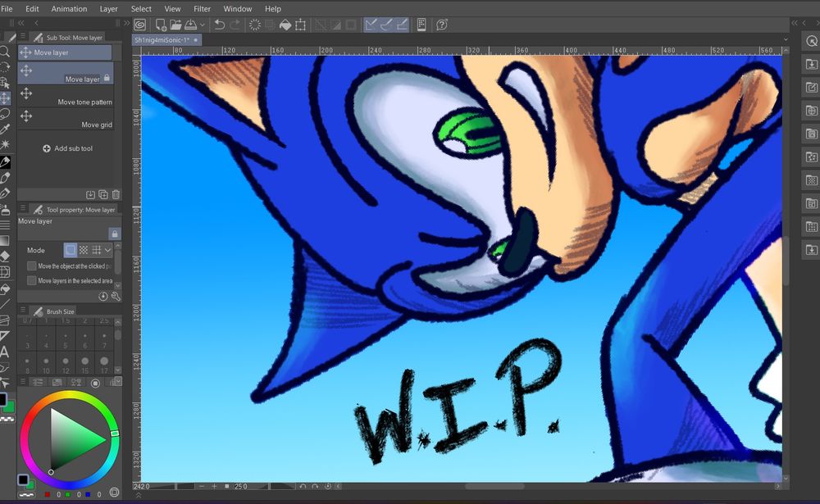Redo the undone action
This screenshot has height=504, width=820.
pos(235,25)
